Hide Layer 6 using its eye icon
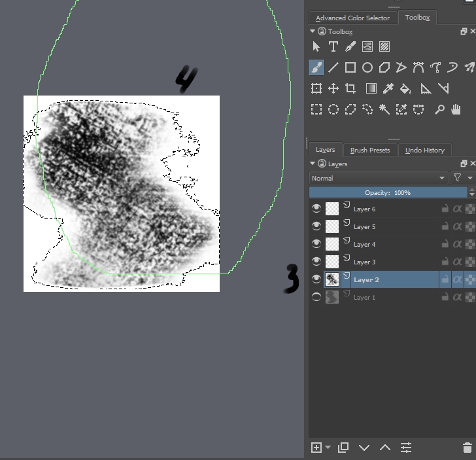This screenshot has width=476, height=460. pos(316,209)
